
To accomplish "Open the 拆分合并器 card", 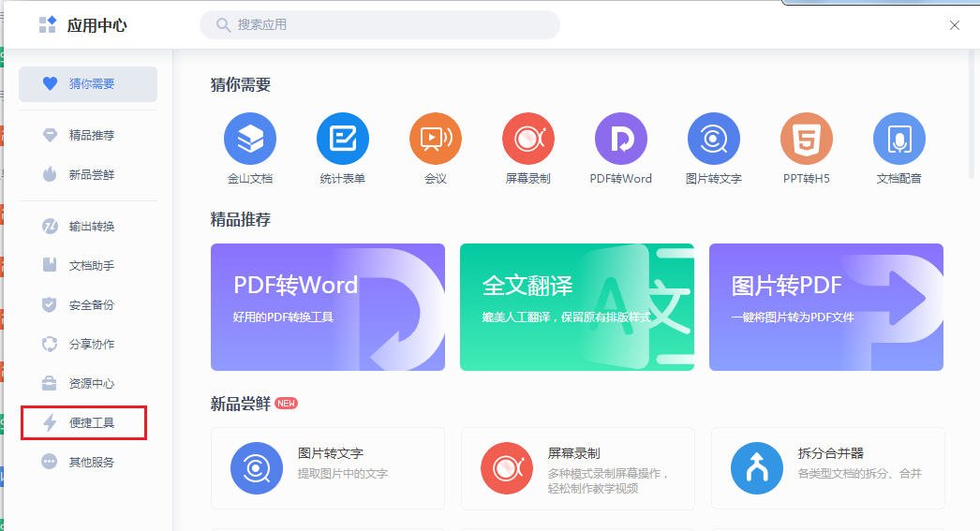I will 827,468.
